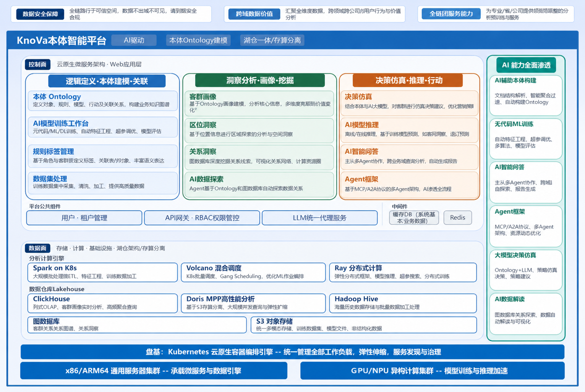
Task: Click the LLM统一代理服务 box
Action: point(320,218)
